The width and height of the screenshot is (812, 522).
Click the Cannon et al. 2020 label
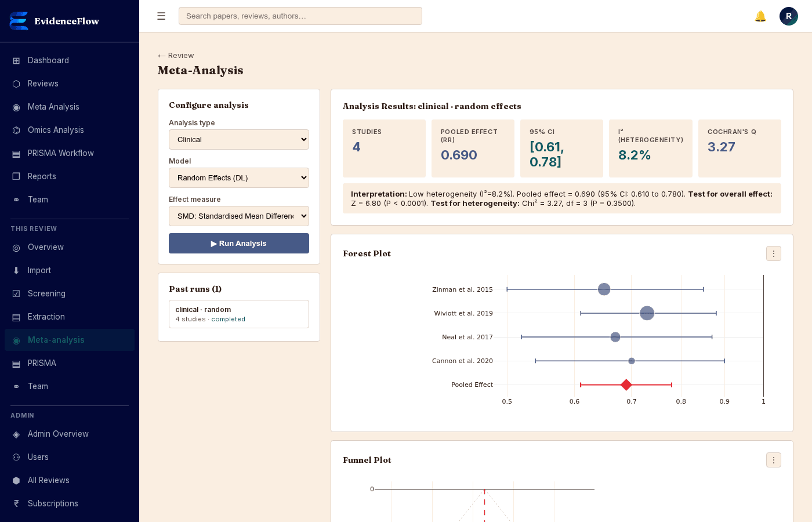(462, 361)
